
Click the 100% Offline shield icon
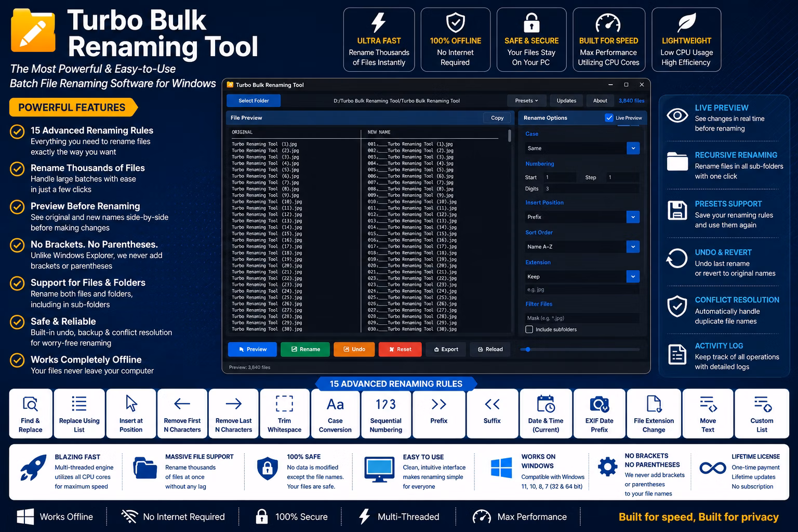[456, 23]
